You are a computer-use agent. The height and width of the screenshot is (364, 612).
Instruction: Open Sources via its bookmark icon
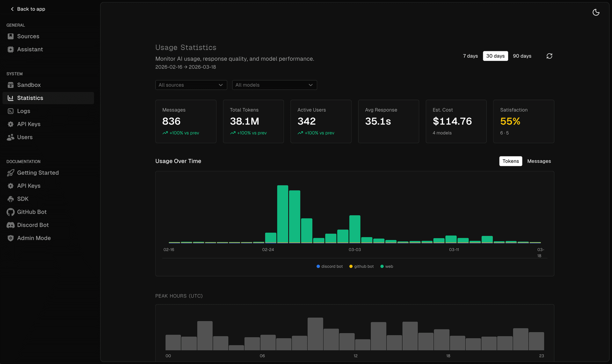[11, 36]
